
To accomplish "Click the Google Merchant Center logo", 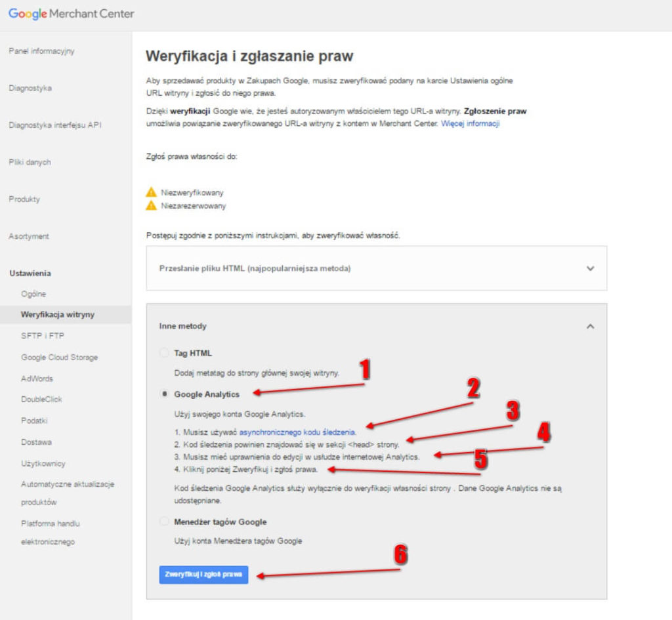I will point(71,14).
